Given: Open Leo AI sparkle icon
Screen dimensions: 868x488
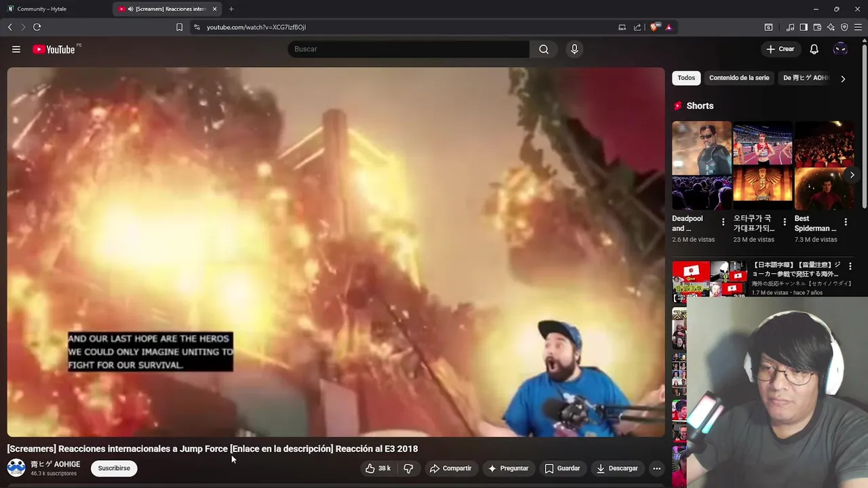Looking at the screenshot, I should click(831, 27).
